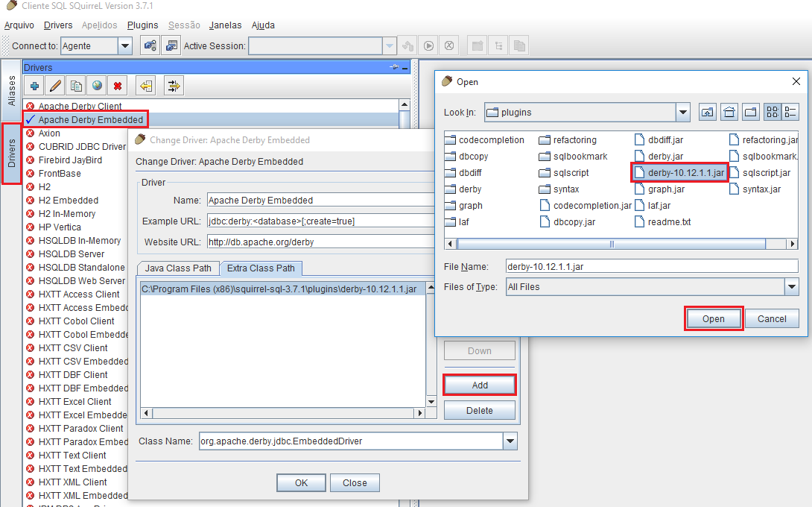The width and height of the screenshot is (812, 507).
Task: Click the copy driver icon in Drivers toolbar
Action: pos(76,86)
